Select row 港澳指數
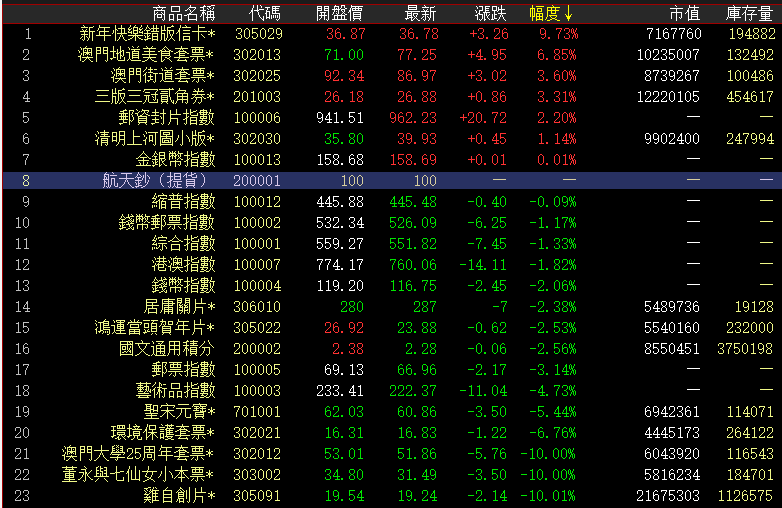The width and height of the screenshot is (782, 508). pyautogui.click(x=392, y=265)
